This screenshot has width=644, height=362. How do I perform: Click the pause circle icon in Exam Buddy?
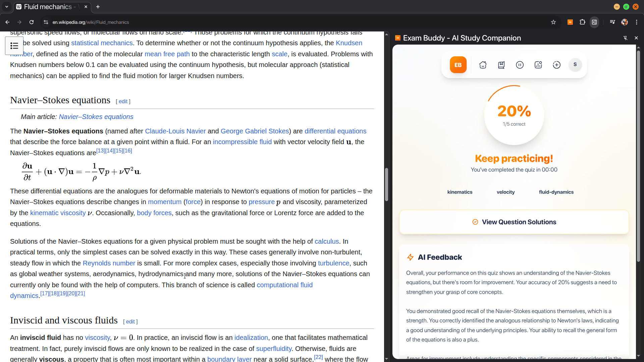(520, 65)
